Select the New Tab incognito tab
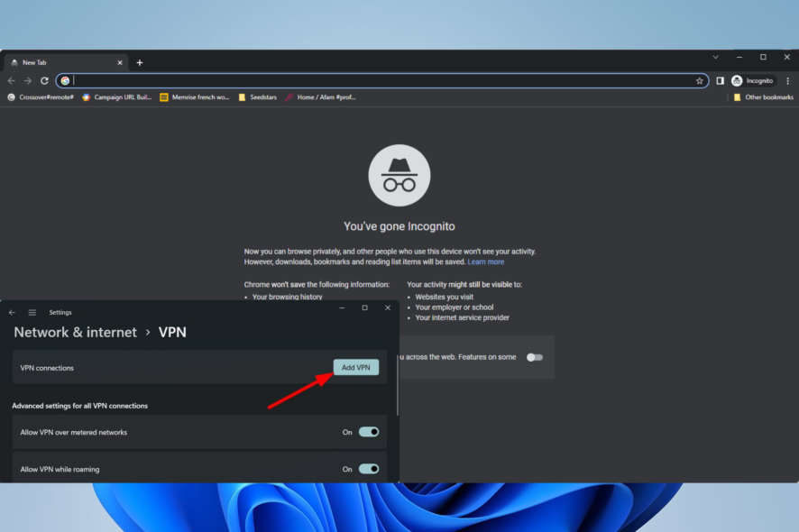Screen dimensions: 799x532 tap(66, 63)
